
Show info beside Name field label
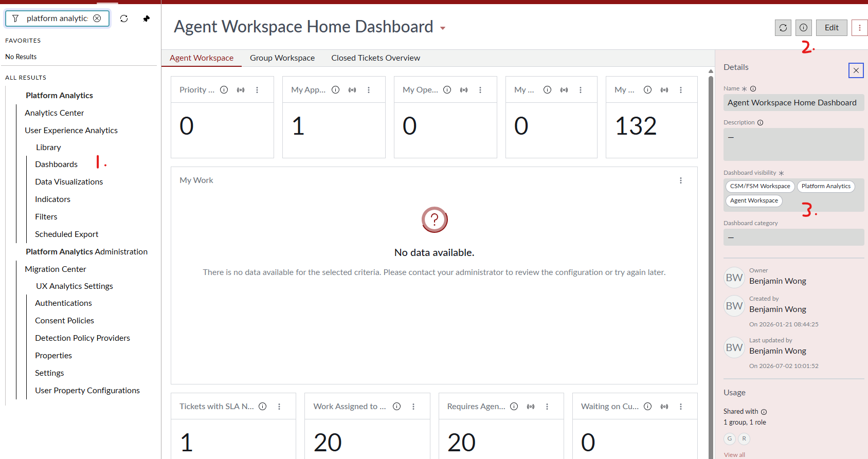pos(753,89)
